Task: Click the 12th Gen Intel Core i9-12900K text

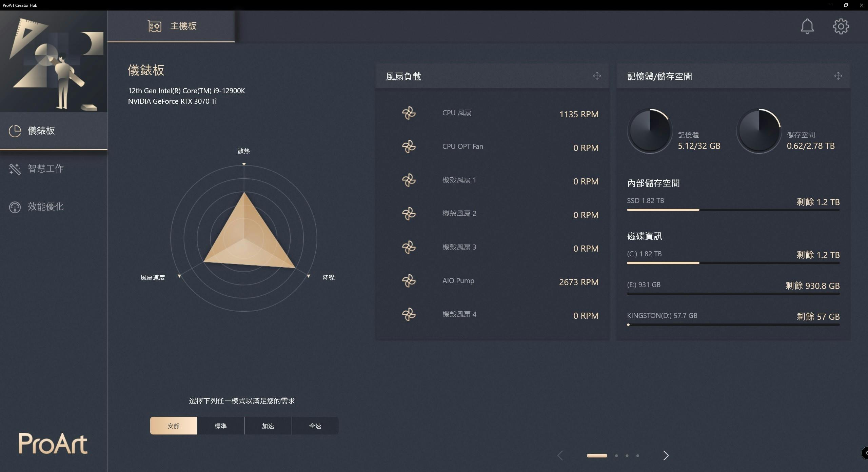Action: 186,91
